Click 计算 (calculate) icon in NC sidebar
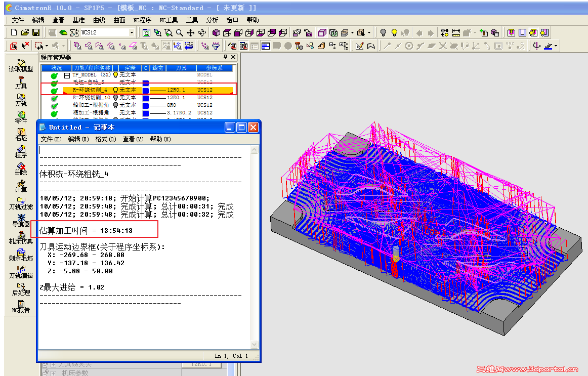The image size is (588, 376). [x=21, y=186]
